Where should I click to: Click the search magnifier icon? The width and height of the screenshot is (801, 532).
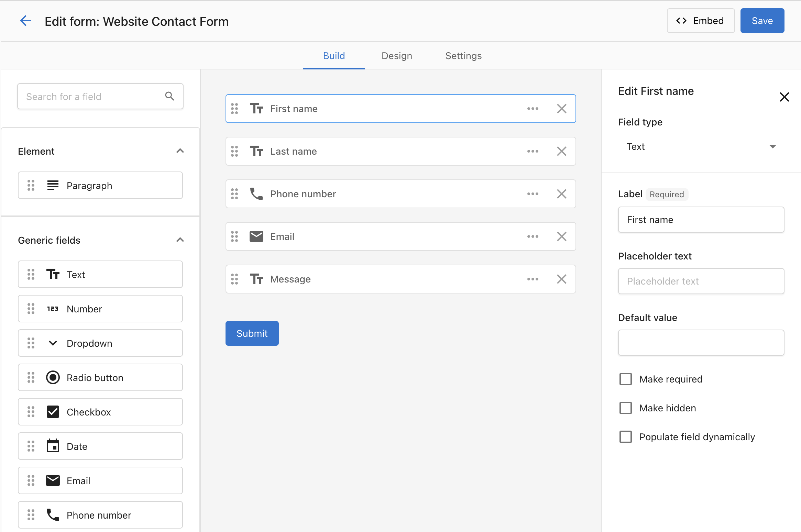tap(169, 96)
